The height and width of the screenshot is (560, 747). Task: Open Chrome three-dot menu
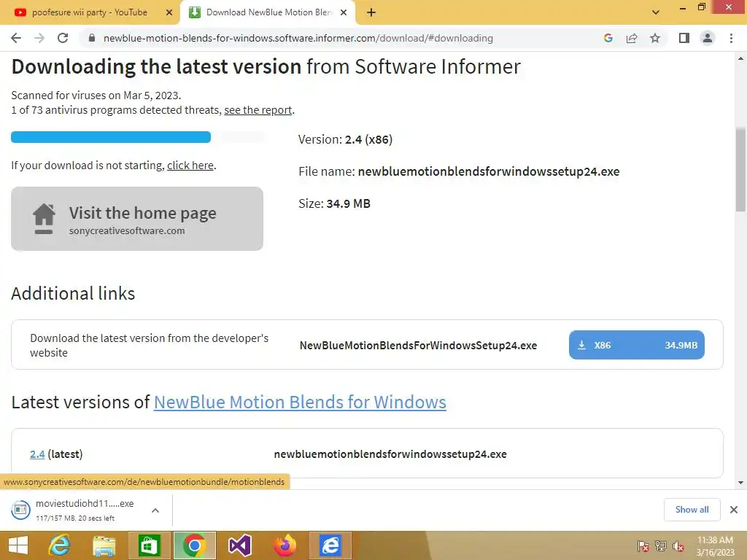coord(731,38)
